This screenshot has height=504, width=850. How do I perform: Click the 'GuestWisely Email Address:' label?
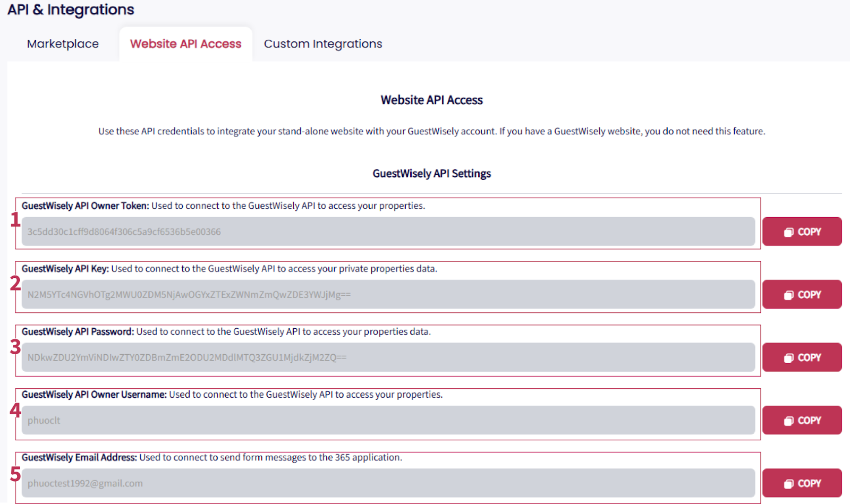(79, 457)
